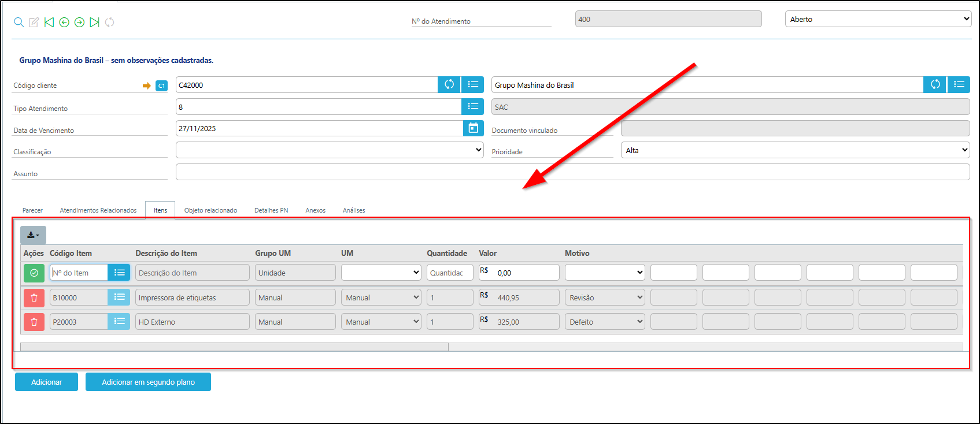This screenshot has height=424, width=980.
Task: Open the Classificação dropdown
Action: 330,150
